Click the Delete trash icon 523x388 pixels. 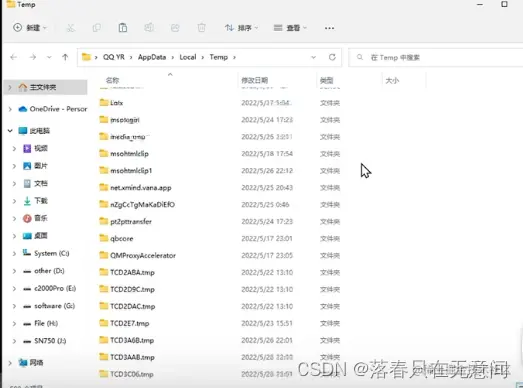point(201,28)
